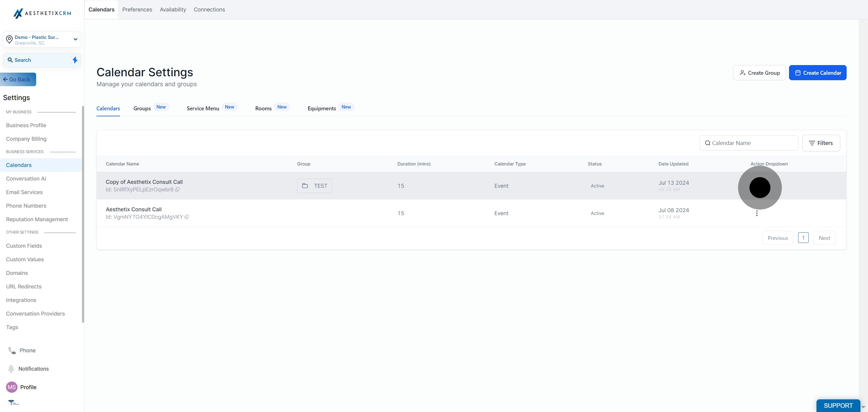
Task: Open the MS Profile avatar
Action: click(x=12, y=387)
